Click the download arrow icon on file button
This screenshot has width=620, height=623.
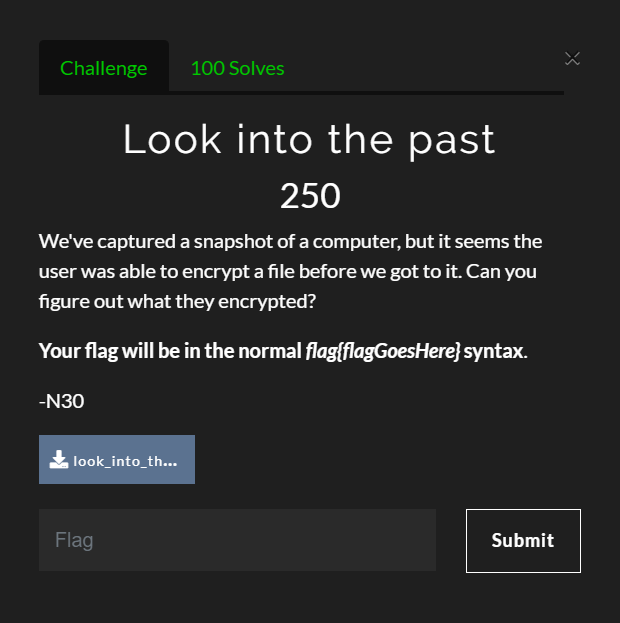(58, 459)
